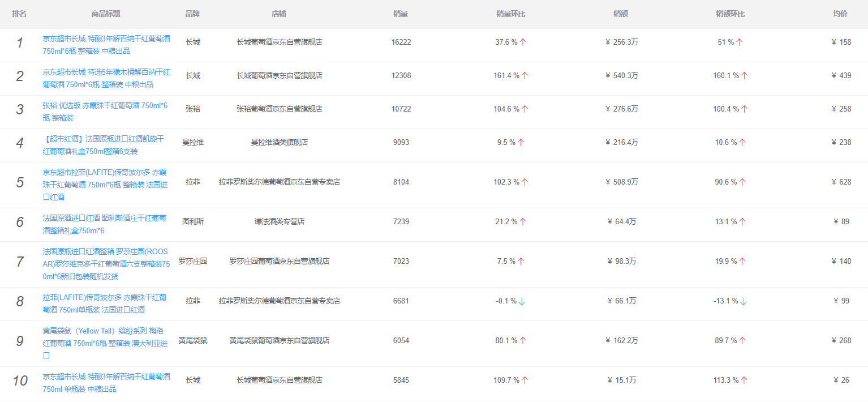
Task: Select the 均价 column header
Action: click(x=840, y=14)
